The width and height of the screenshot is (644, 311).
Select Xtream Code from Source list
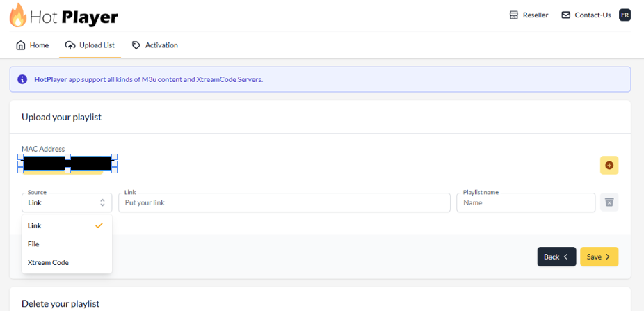48,262
